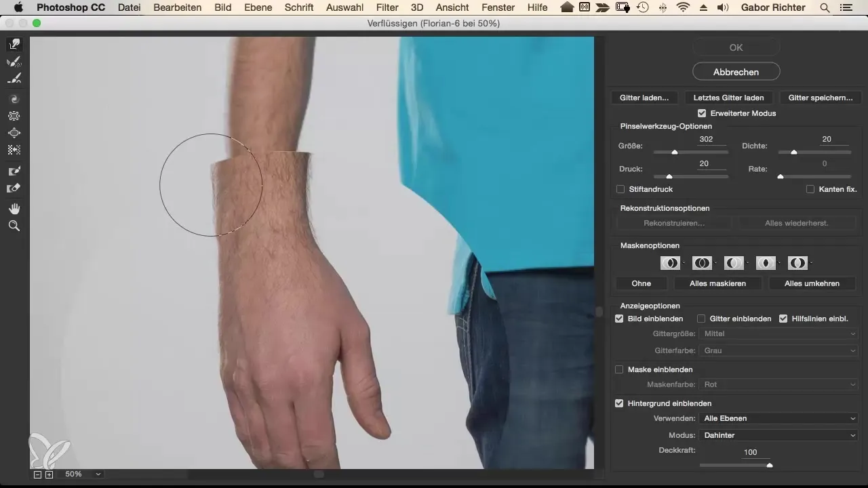Open the Modus dropdown (Dahinter)

pos(779,435)
